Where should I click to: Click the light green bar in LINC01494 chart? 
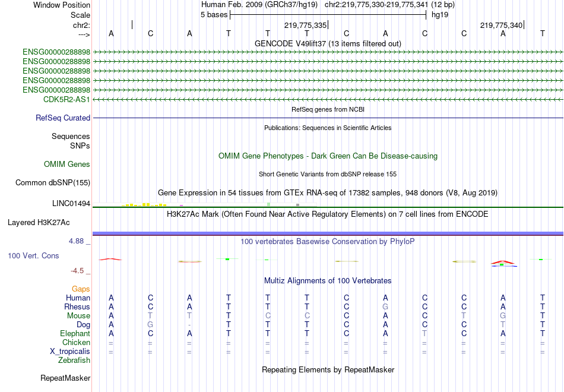[x=269, y=204]
